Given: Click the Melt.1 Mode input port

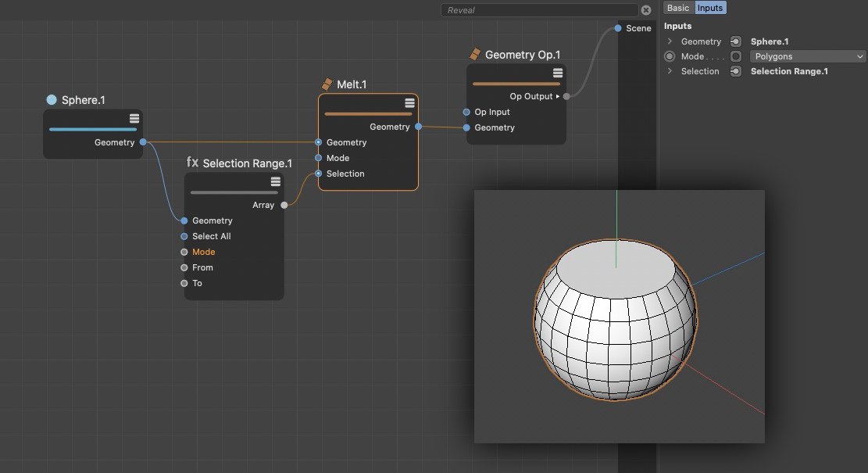Looking at the screenshot, I should [318, 158].
